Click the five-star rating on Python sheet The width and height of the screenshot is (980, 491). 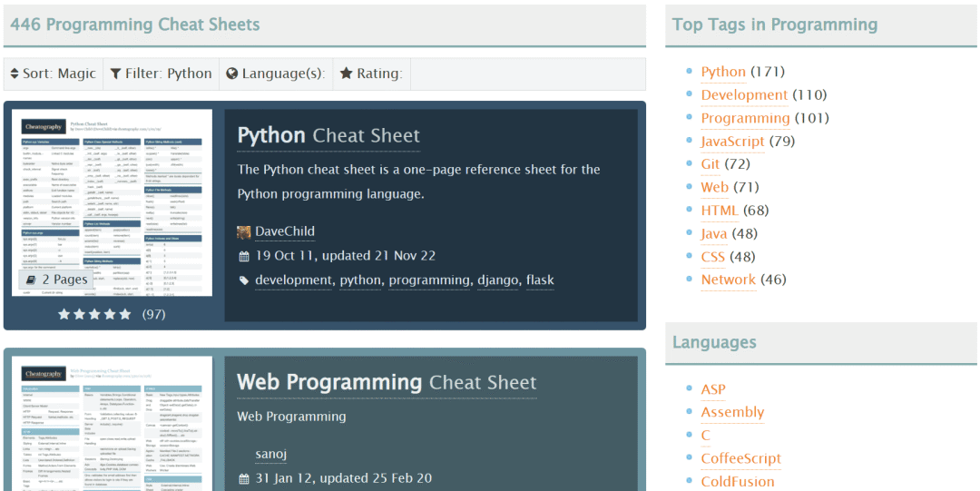tap(94, 314)
